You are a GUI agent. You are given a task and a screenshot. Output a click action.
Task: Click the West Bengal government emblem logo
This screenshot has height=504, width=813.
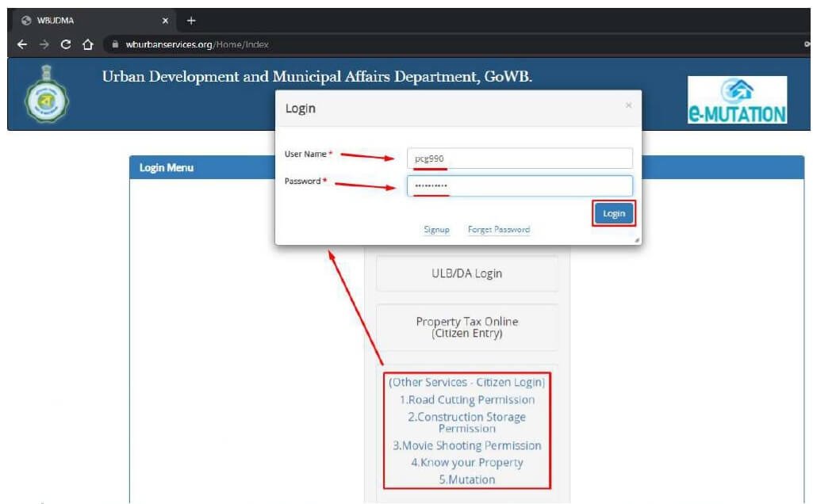pyautogui.click(x=47, y=94)
